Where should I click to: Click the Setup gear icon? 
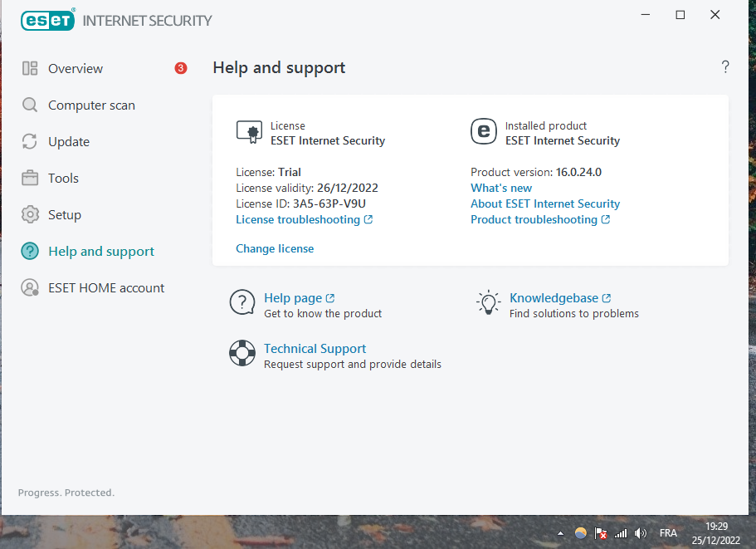coord(30,214)
